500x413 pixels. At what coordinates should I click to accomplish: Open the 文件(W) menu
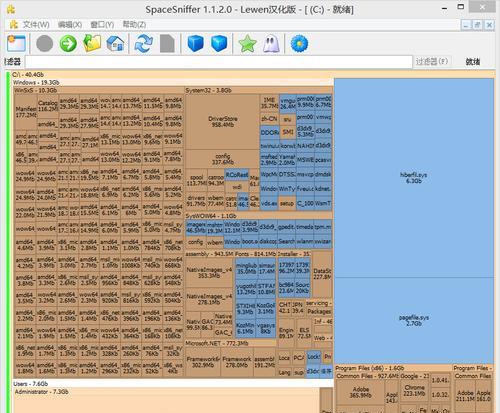(36, 25)
